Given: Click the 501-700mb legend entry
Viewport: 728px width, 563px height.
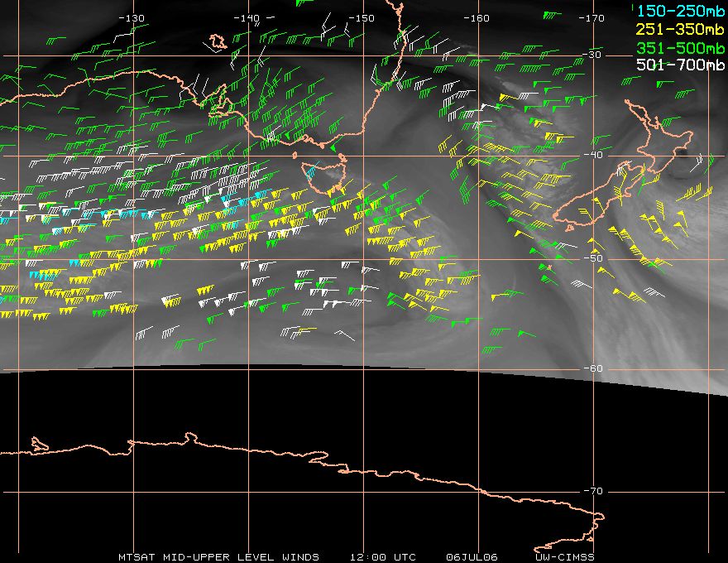Looking at the screenshot, I should [680, 65].
